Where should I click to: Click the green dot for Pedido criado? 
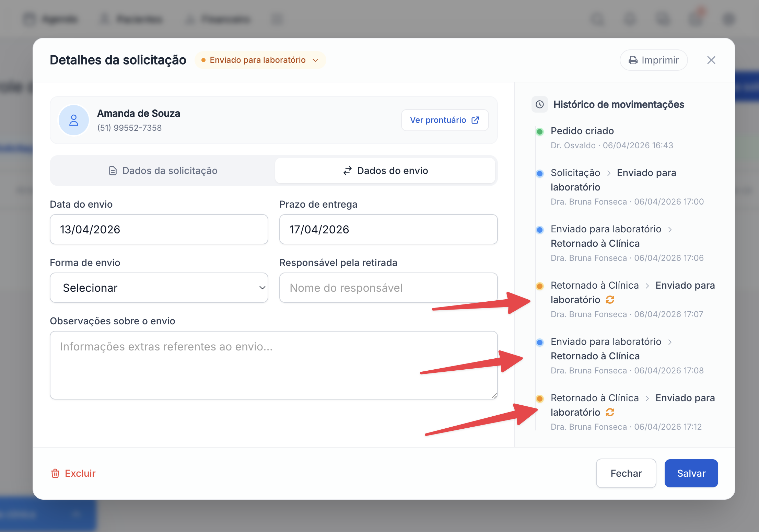coord(540,131)
